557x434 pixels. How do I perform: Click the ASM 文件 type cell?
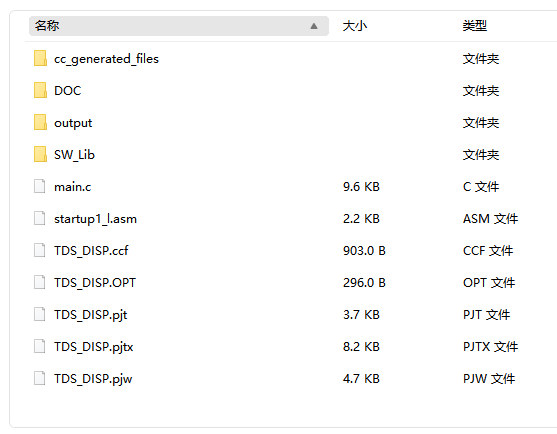pyautogui.click(x=490, y=219)
